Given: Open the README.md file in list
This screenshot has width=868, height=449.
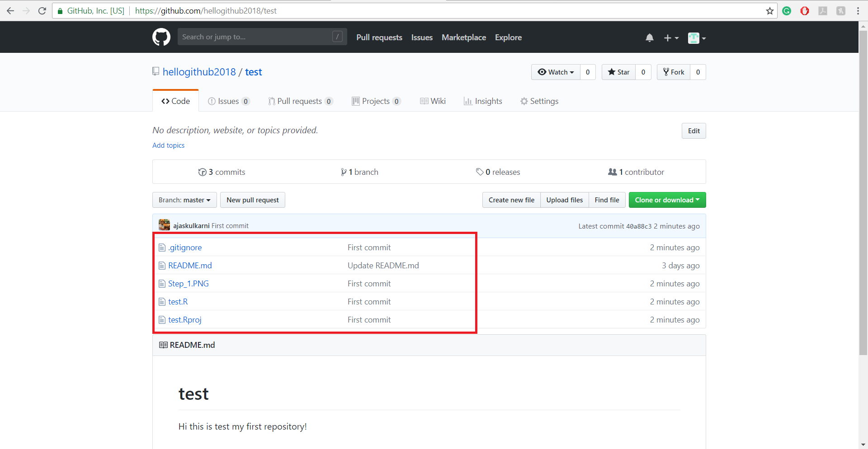Looking at the screenshot, I should [190, 266].
